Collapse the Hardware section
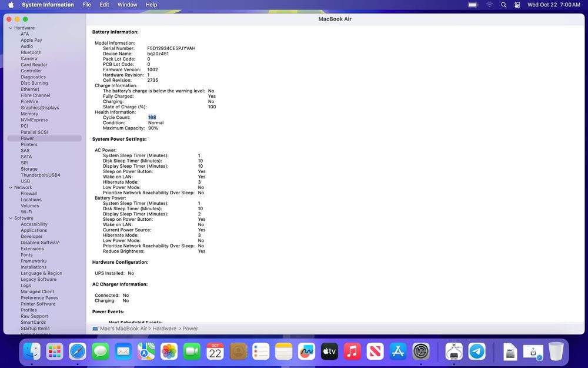 11,28
